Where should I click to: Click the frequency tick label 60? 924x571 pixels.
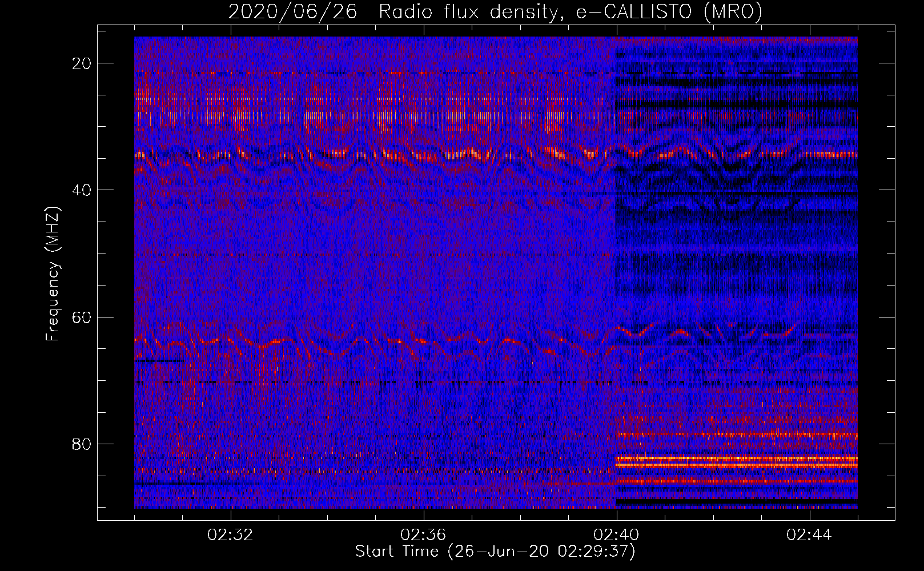click(82, 317)
